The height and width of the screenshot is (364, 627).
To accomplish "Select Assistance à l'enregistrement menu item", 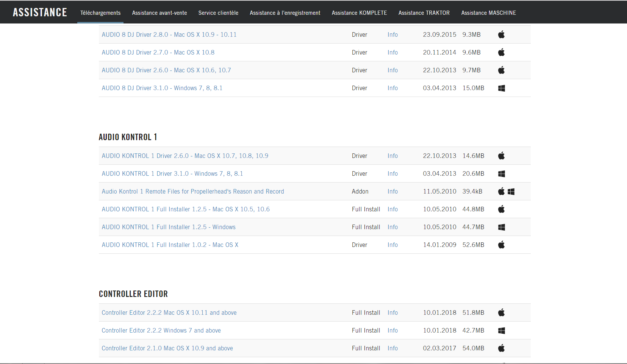I will click(x=285, y=13).
